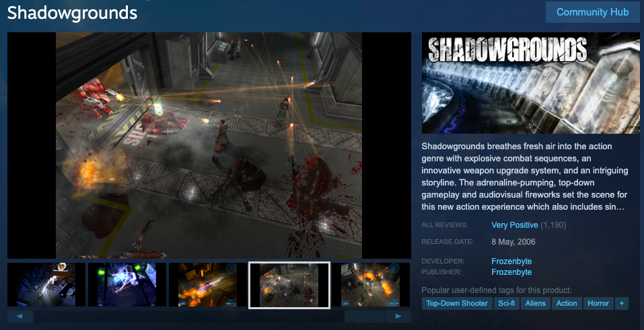This screenshot has width=644, height=330.
Task: Open the Frozenbyte developer link
Action: [x=511, y=261]
